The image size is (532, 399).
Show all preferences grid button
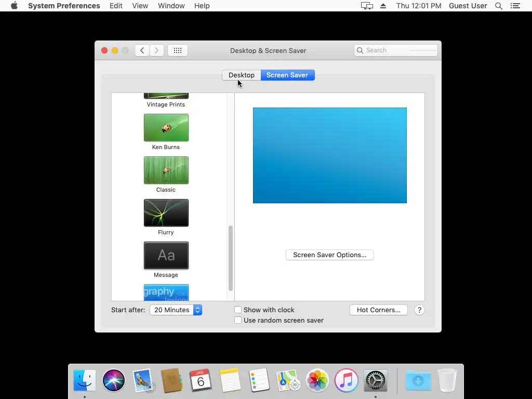click(x=178, y=50)
